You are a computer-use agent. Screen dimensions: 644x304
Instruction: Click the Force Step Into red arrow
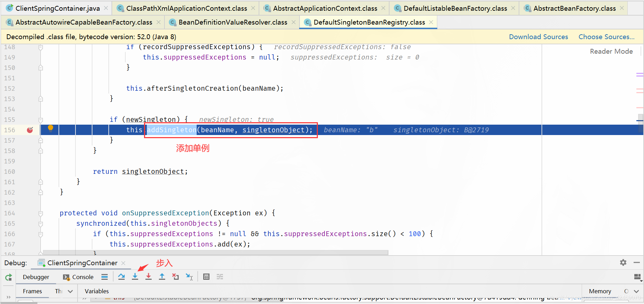click(x=149, y=277)
